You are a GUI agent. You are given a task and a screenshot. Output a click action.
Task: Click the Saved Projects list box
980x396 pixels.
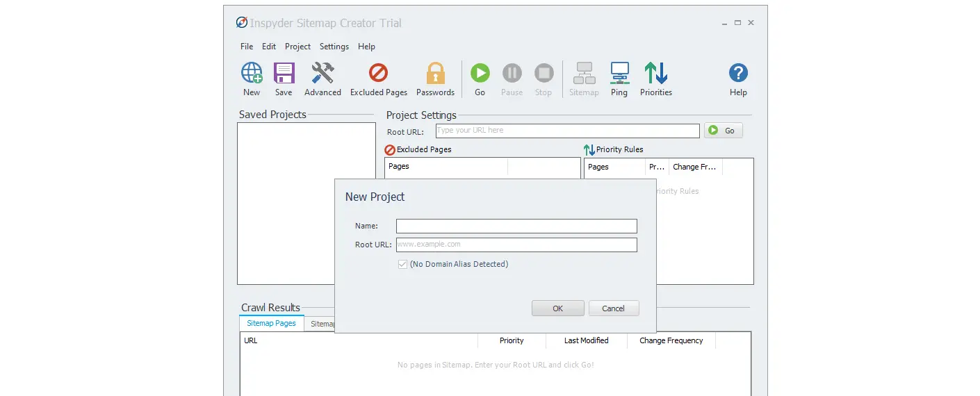(307, 204)
